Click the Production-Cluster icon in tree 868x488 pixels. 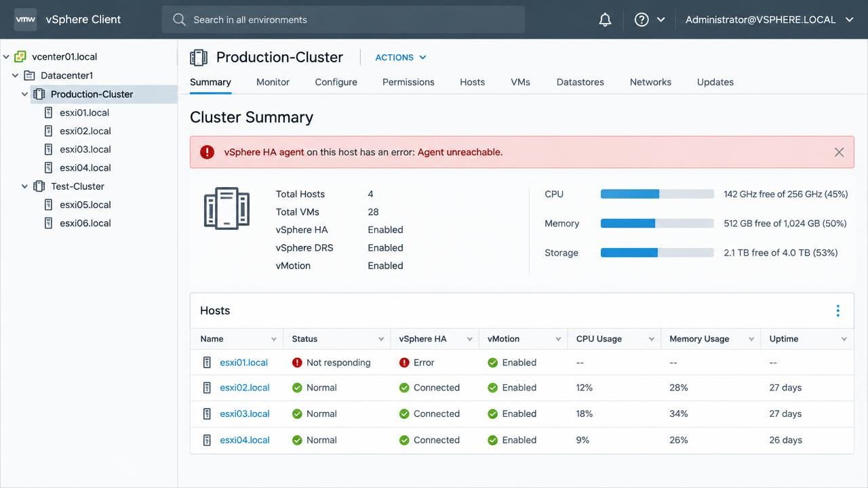point(39,94)
